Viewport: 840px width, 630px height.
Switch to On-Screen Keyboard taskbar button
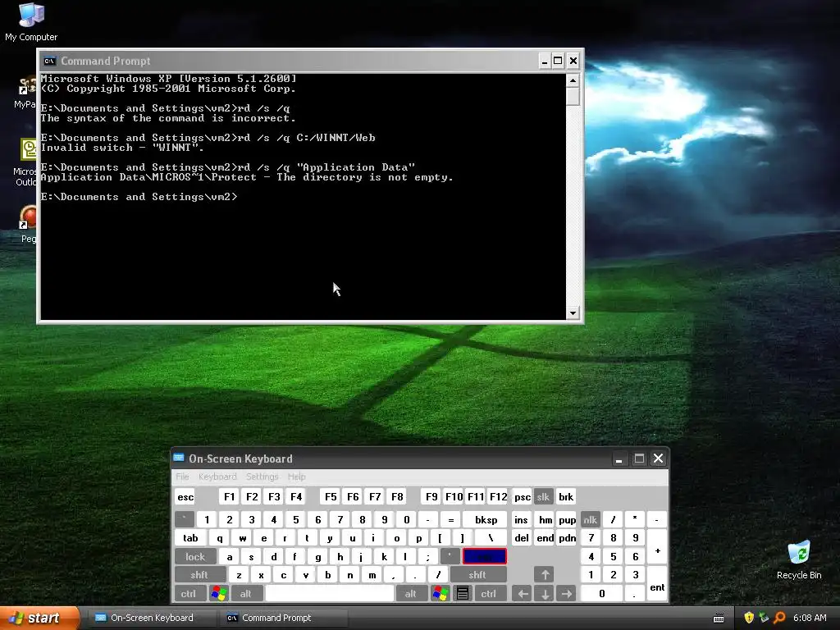point(152,618)
